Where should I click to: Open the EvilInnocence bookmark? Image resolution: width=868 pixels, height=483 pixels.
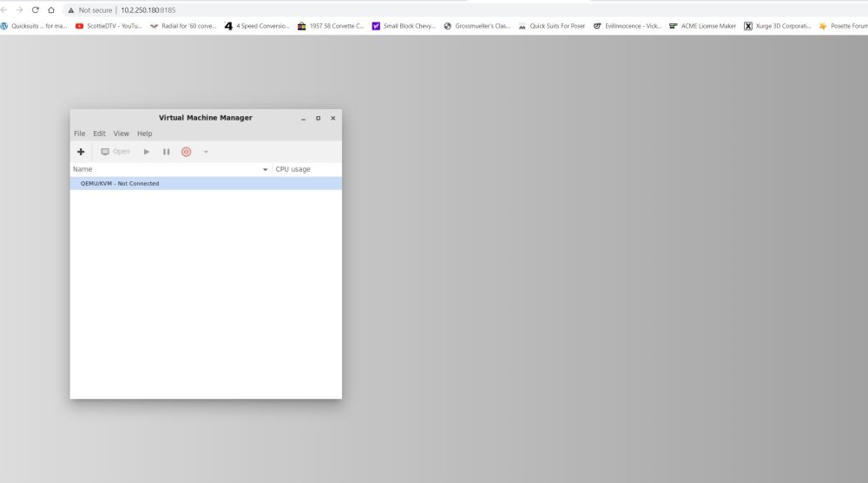tap(628, 26)
